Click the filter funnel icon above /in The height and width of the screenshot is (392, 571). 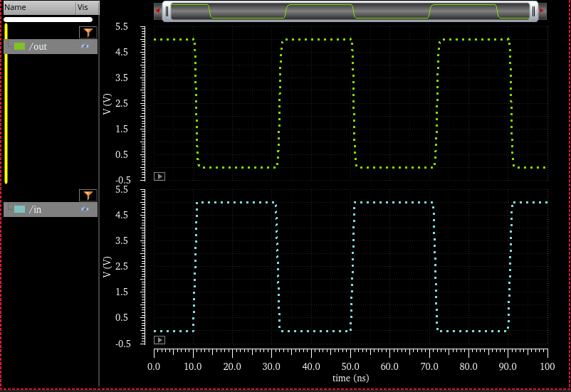coord(87,195)
